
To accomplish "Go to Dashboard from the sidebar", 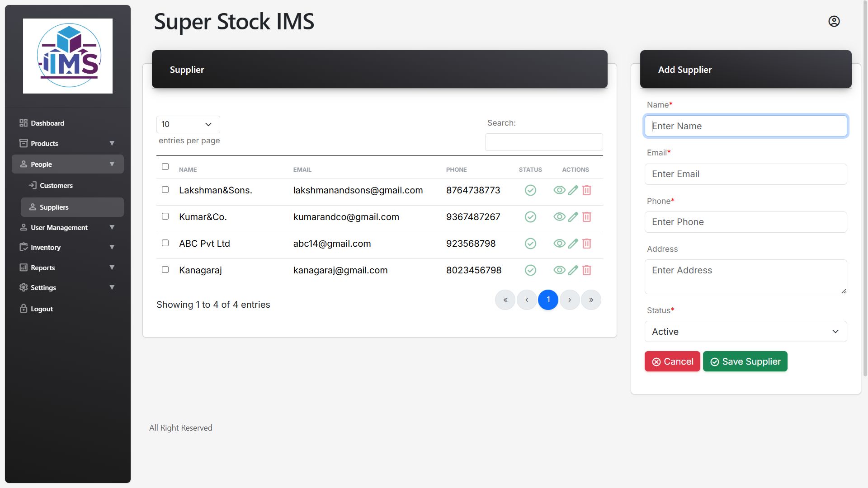I will click(47, 123).
